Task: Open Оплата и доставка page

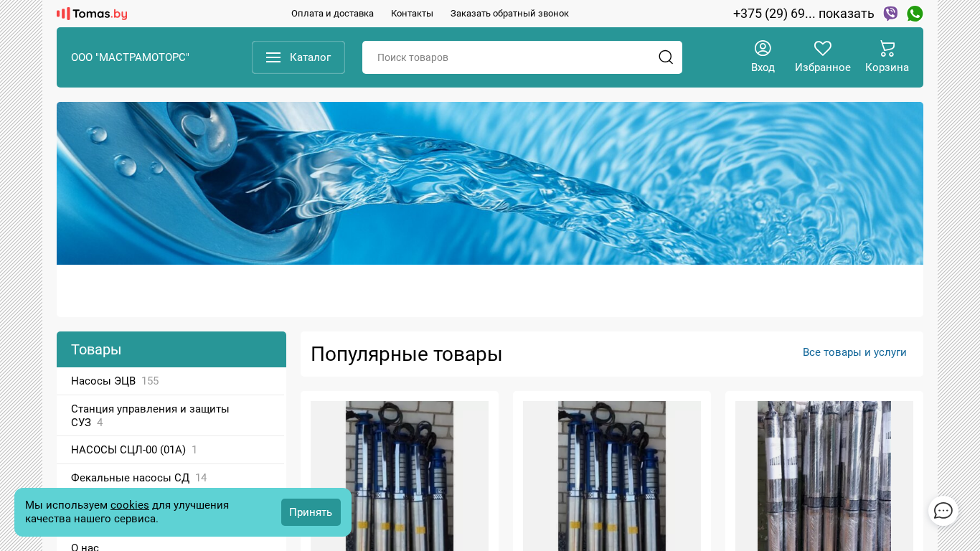Action: click(x=332, y=14)
